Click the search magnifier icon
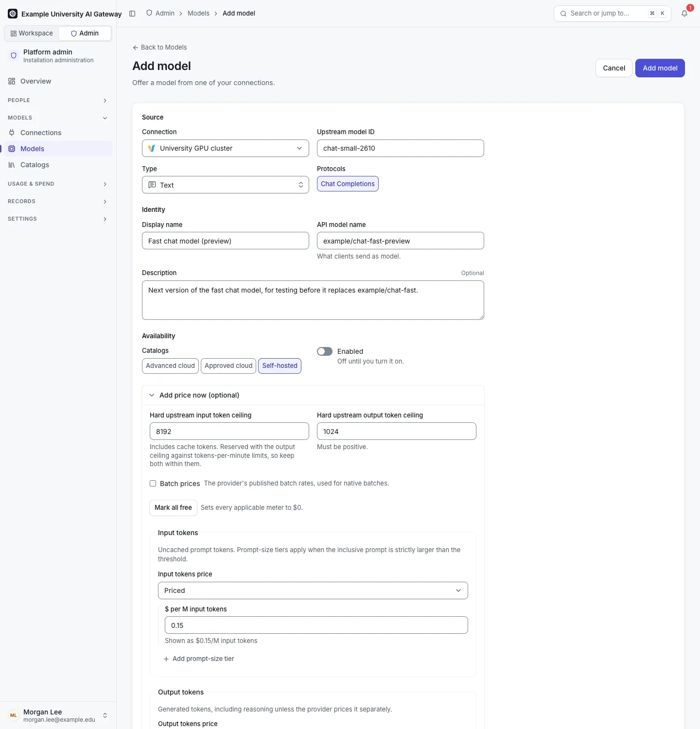 point(563,14)
